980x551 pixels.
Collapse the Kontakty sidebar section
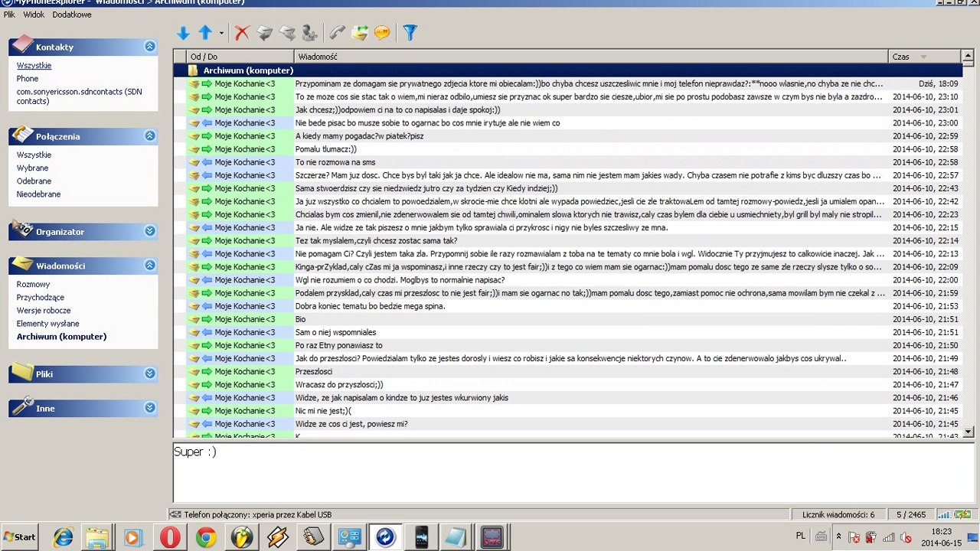pos(150,47)
